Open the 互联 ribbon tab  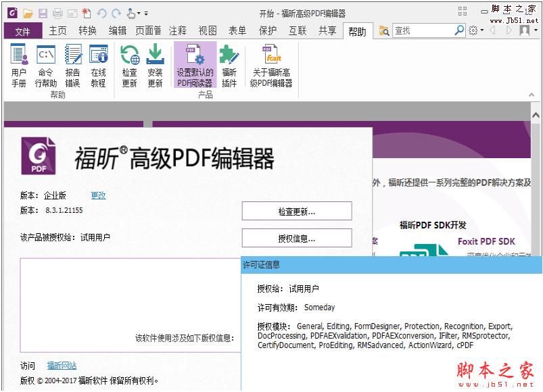pyautogui.click(x=298, y=31)
